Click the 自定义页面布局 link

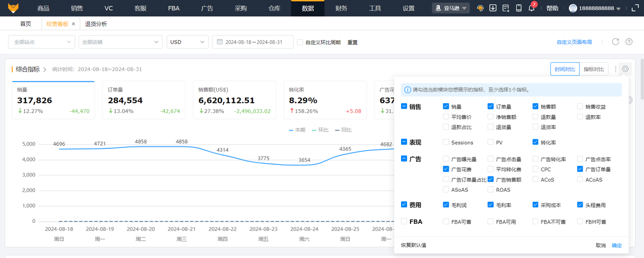click(x=574, y=42)
